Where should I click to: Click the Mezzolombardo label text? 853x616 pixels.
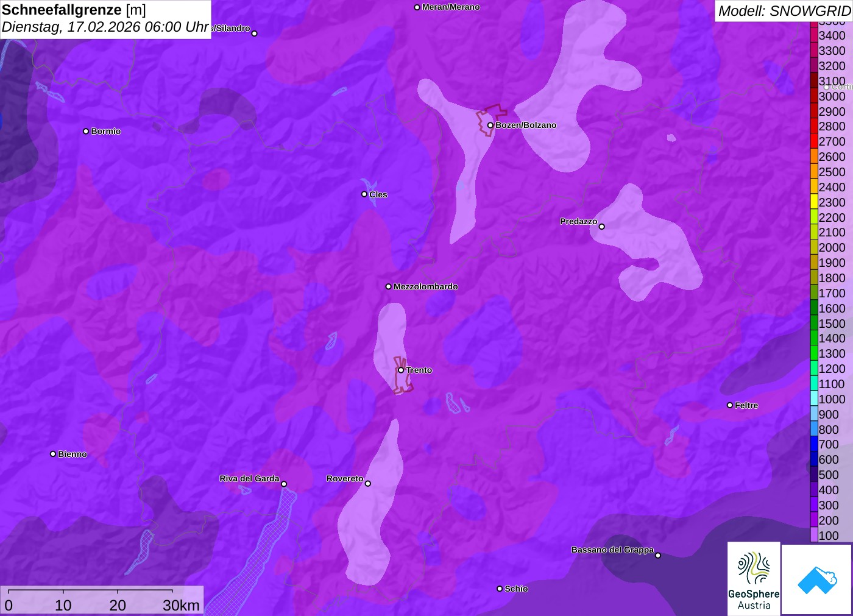pyautogui.click(x=426, y=286)
